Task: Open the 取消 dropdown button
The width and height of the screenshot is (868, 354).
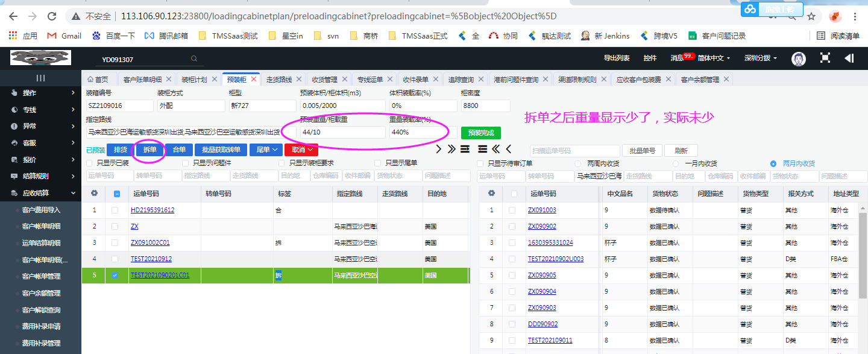Action: pos(301,150)
